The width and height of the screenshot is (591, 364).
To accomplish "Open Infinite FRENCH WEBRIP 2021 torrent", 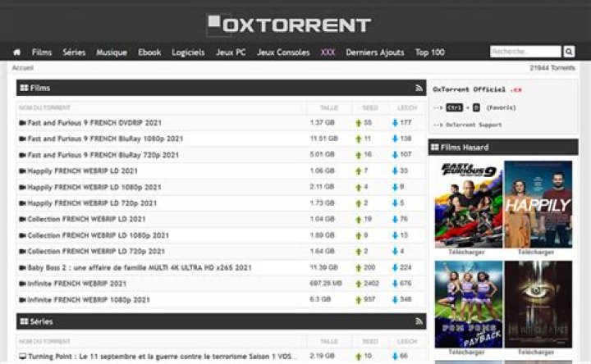I will [77, 284].
